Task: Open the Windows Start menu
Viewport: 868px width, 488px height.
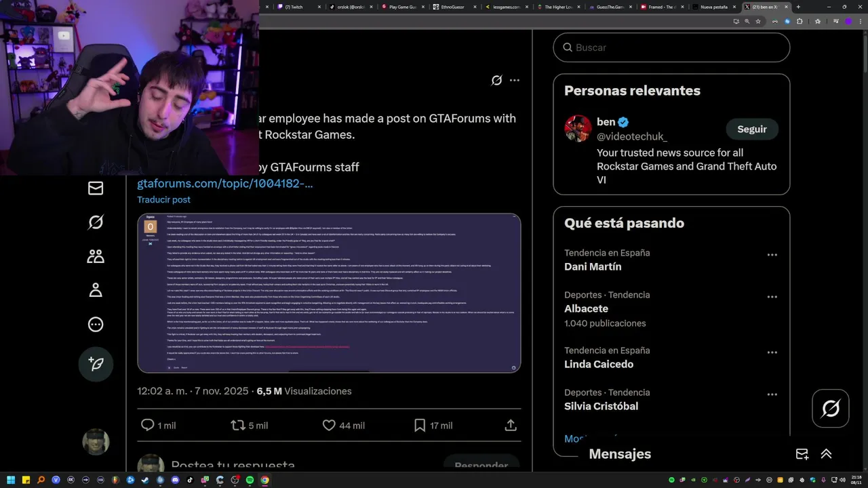Action: tap(12, 480)
